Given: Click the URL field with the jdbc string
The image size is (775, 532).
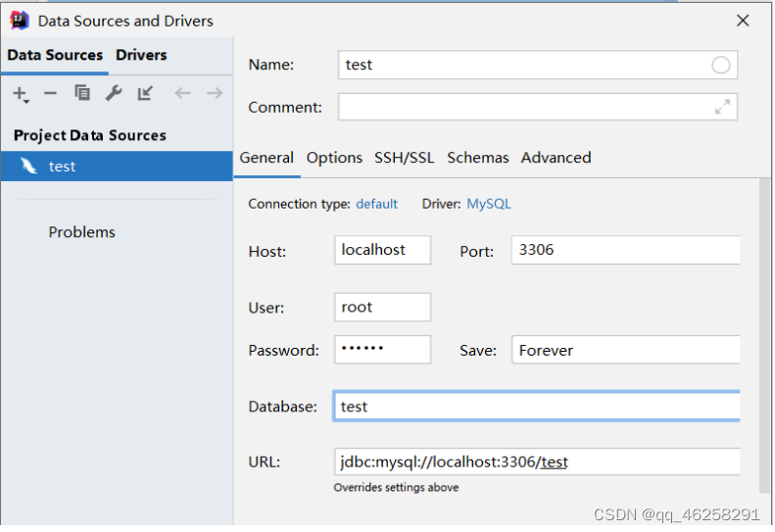Looking at the screenshot, I should click(x=537, y=461).
